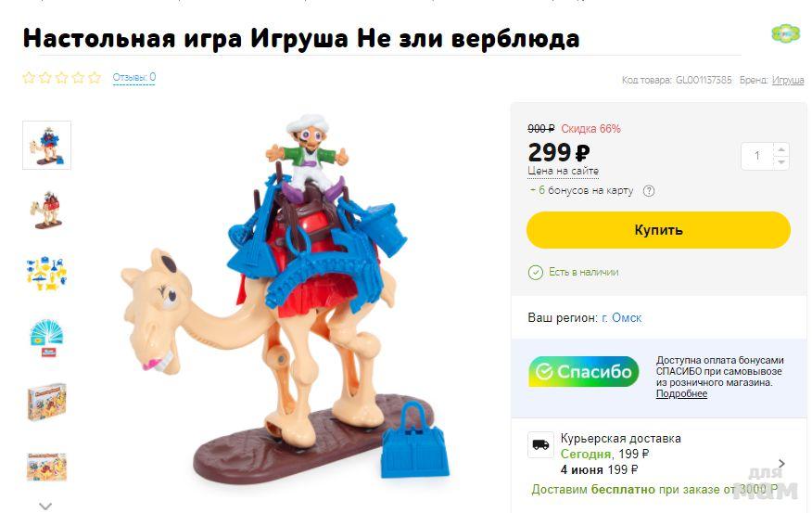812x513 pixels.
Task: Increase quantity with the up arrow
Action: [780, 149]
